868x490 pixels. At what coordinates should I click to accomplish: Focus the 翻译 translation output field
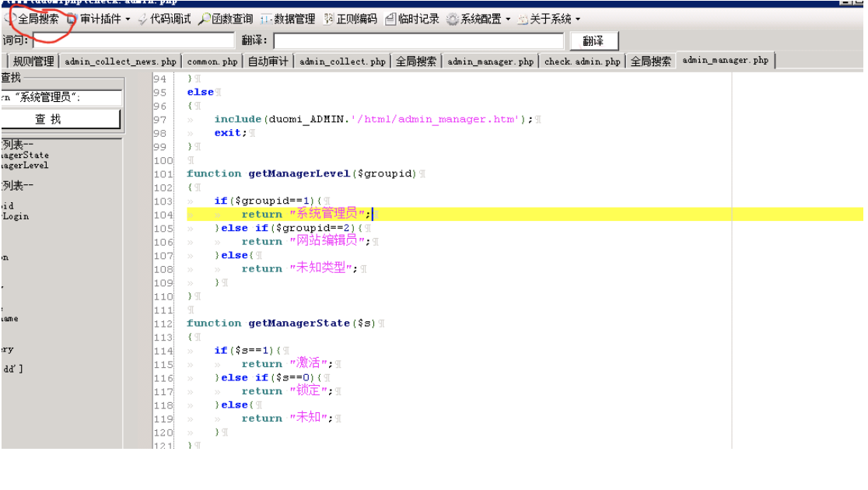click(x=418, y=41)
